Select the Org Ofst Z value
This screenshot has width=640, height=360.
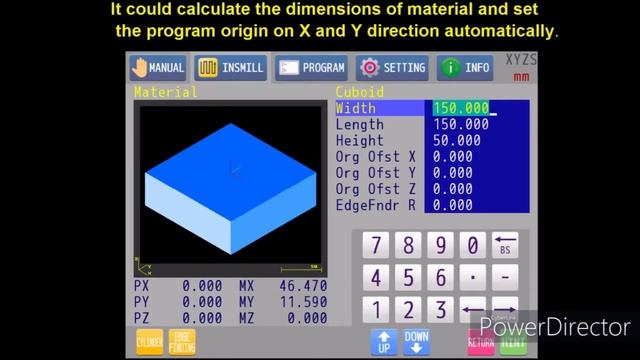coord(453,189)
